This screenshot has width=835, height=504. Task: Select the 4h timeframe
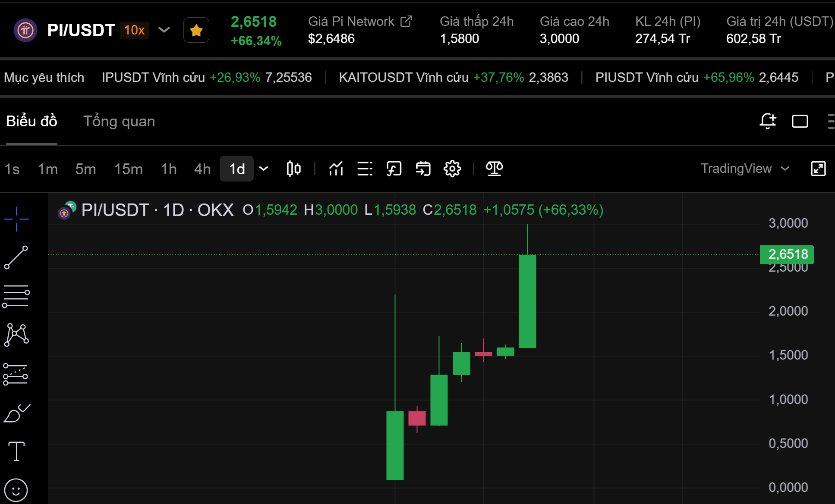click(202, 169)
